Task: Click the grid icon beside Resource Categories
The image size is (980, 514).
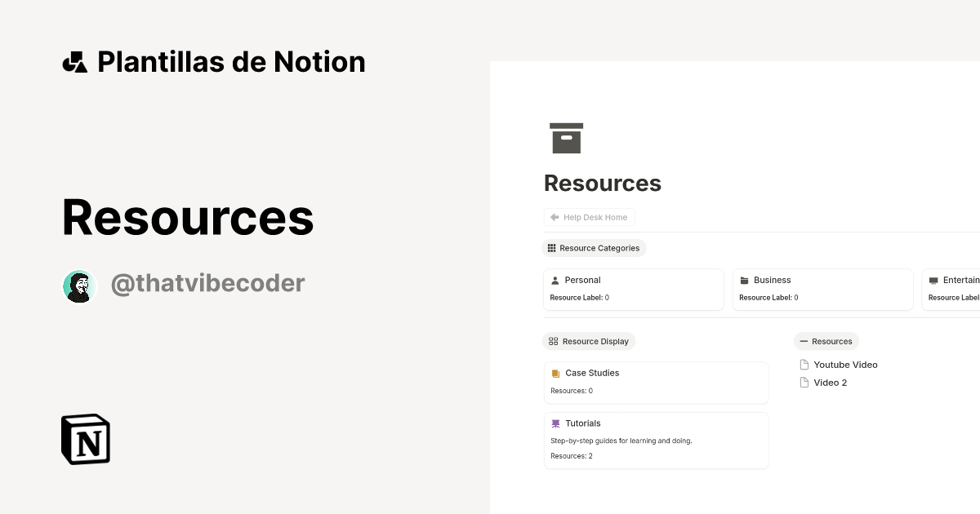Action: [552, 247]
